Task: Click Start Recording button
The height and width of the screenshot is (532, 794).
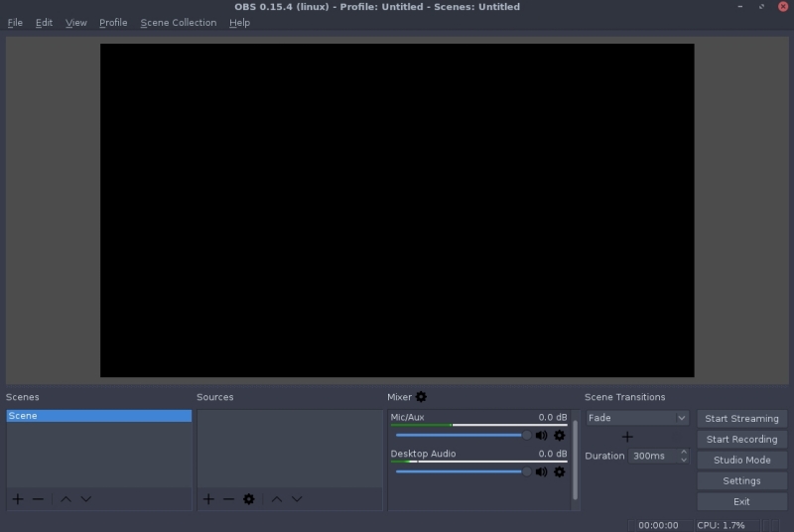Action: tap(741, 440)
